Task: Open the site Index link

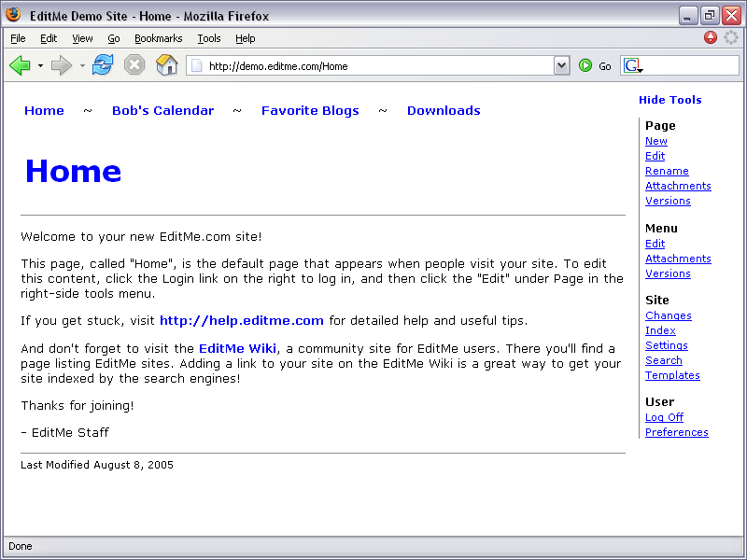Action: point(660,330)
